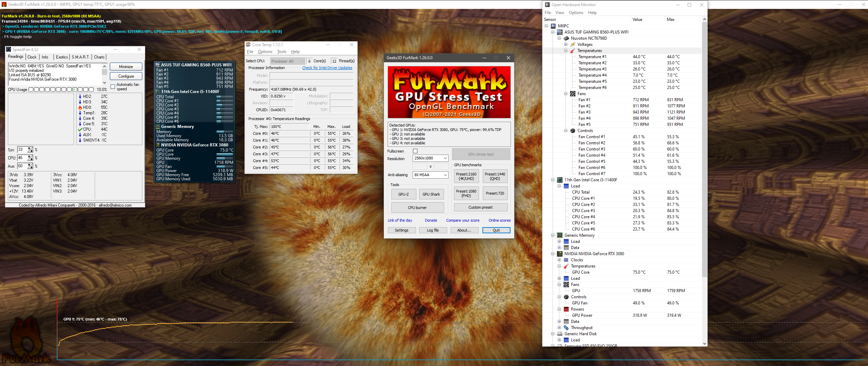Open the Select CPU Processor #0 dropdown
This screenshot has width=868, height=366.
287,61
